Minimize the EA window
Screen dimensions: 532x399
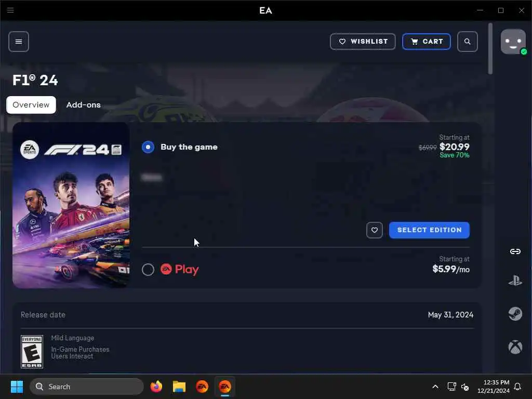pyautogui.click(x=480, y=10)
